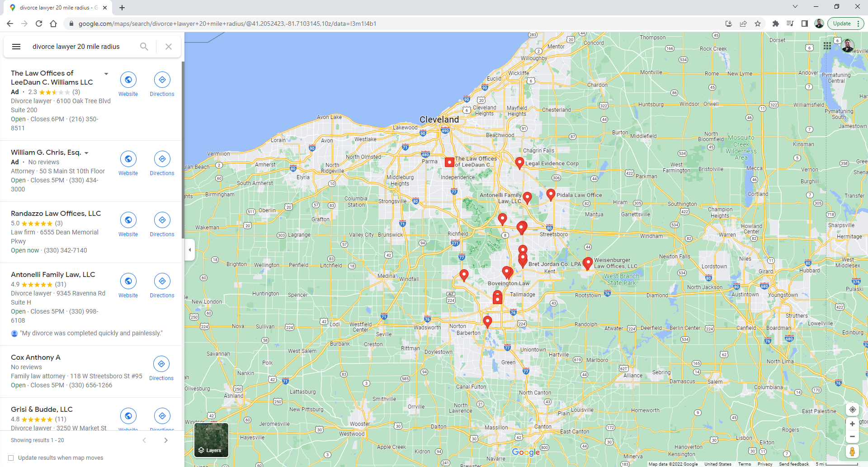This screenshot has width=868, height=467.
Task: Get Directions to LeeDaun C. Williams LLC
Action: pos(162,85)
